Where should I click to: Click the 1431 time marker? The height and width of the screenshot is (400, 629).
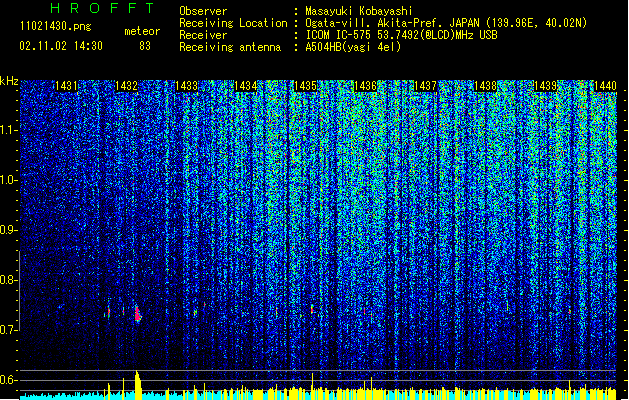coord(66,86)
